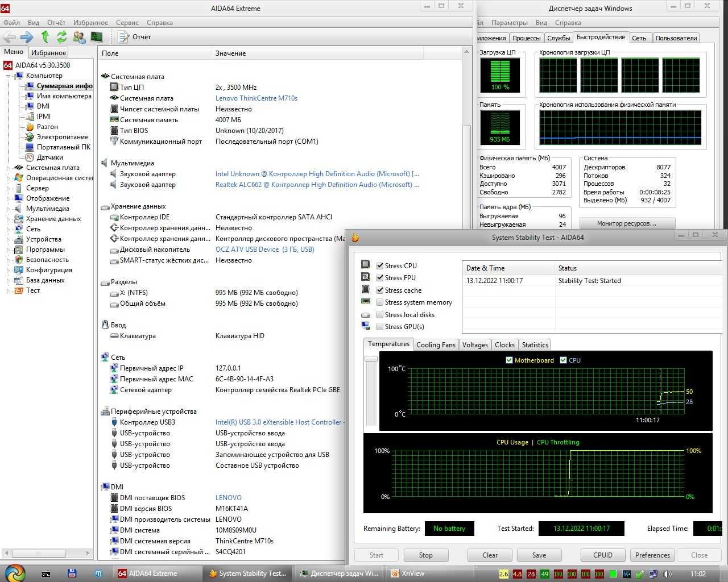Open Lenovo ThinkCentre M710s link

pyautogui.click(x=257, y=98)
